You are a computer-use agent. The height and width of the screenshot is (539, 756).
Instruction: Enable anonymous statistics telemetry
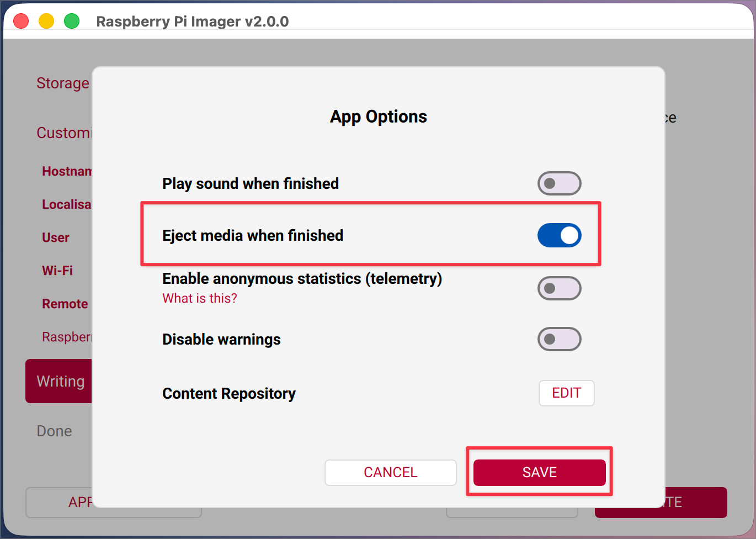559,288
